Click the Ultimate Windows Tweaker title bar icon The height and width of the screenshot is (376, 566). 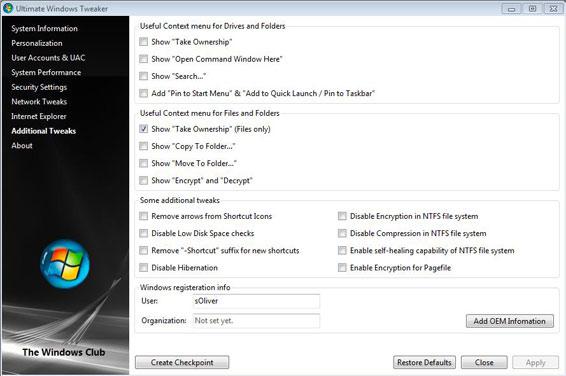(x=8, y=8)
